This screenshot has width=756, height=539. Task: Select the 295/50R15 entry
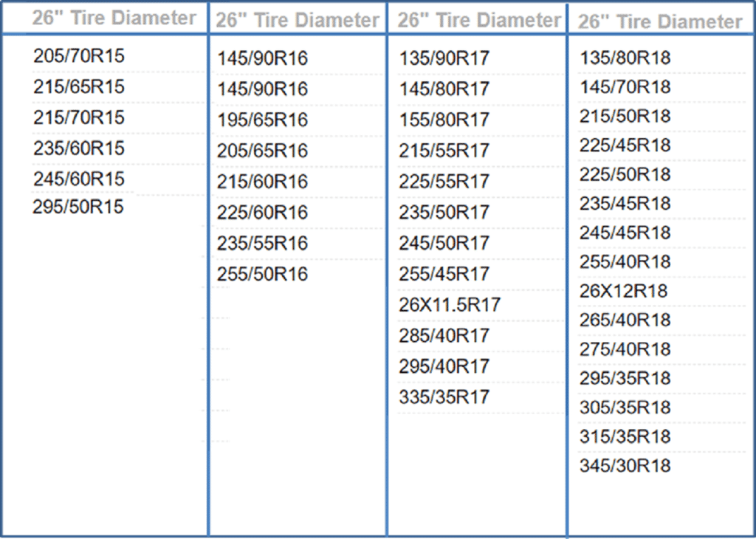pyautogui.click(x=78, y=207)
